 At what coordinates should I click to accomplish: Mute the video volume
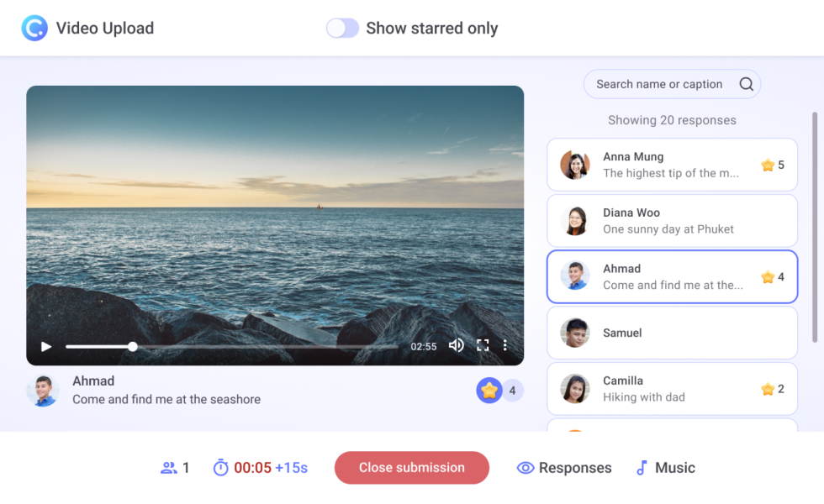tap(456, 345)
